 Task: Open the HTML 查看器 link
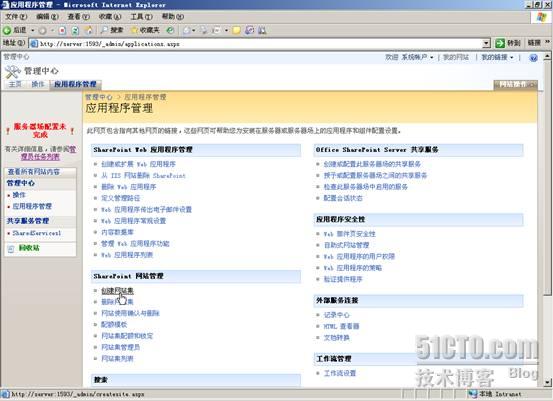341,326
